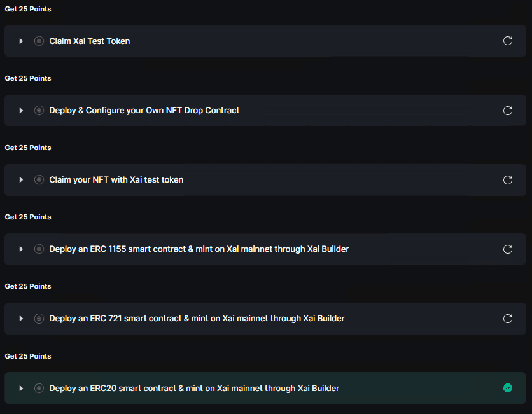Click the status circle beside Claim Xai Test Token
Viewport: 532px width, 414px height.
(39, 41)
